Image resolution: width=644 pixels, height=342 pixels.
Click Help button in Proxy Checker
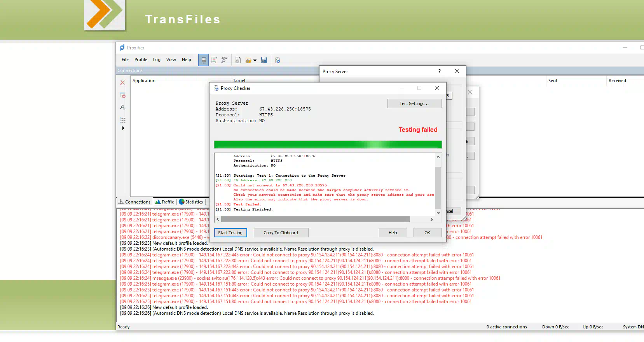393,233
